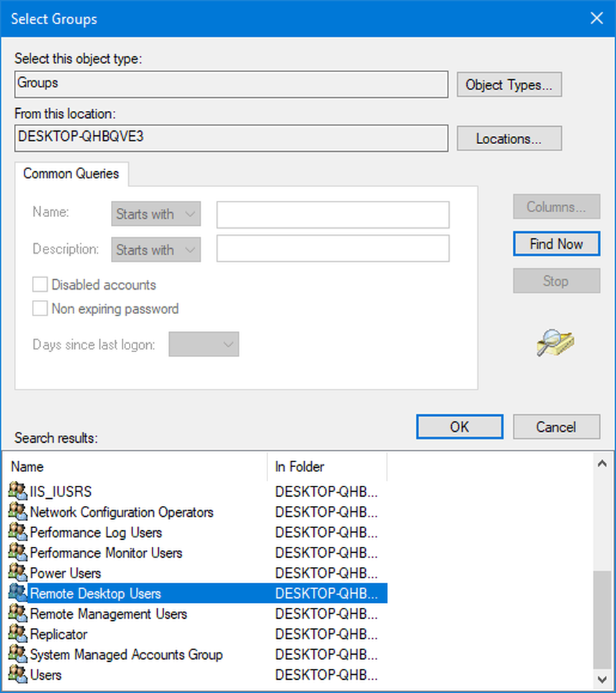Open the Days since last logon dropdown
The width and height of the screenshot is (616, 693).
coord(204,344)
